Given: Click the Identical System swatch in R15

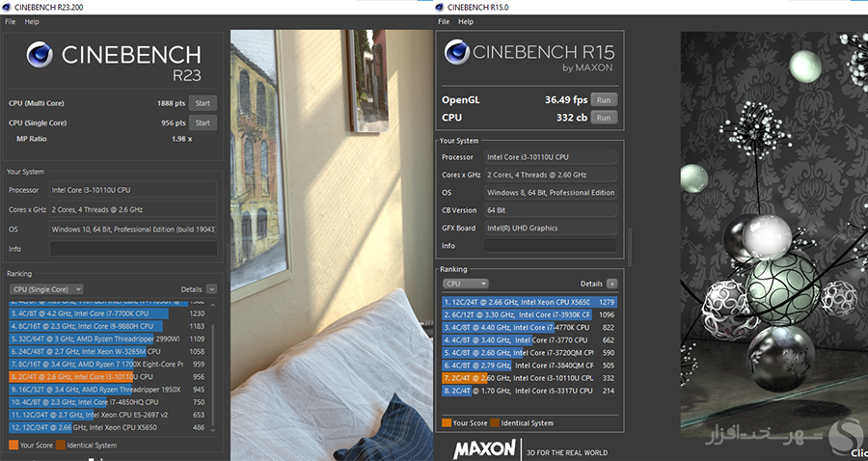Looking at the screenshot, I should click(495, 422).
